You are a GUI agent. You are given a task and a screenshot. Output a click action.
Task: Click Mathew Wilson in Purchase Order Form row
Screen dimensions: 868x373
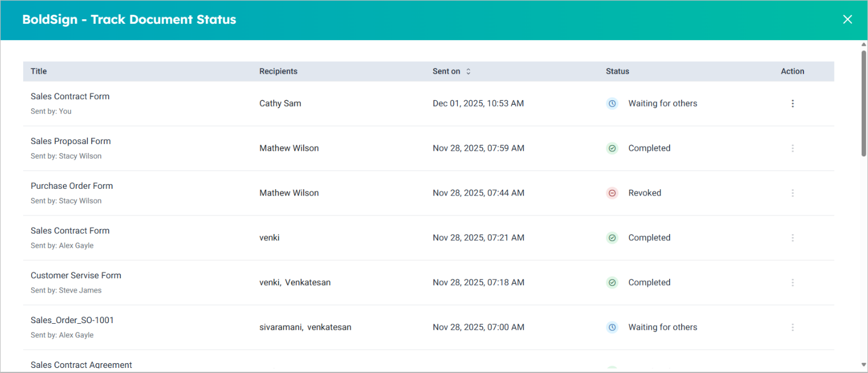(x=289, y=193)
